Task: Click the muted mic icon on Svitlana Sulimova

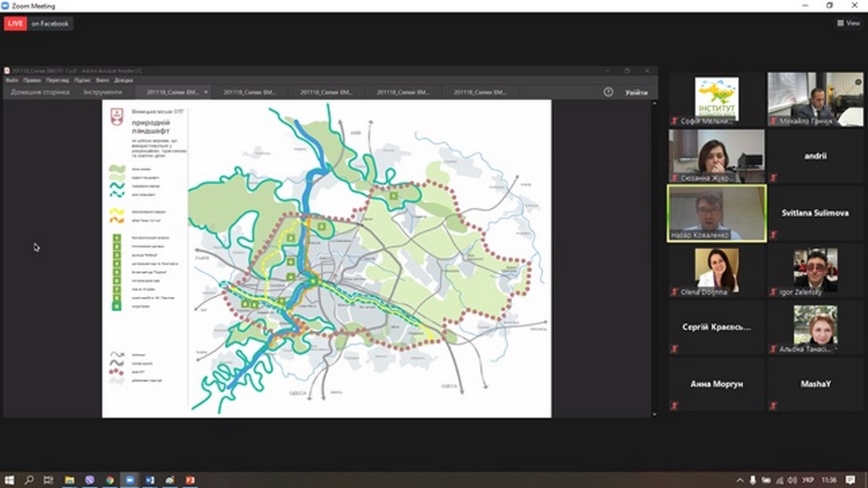Action: pos(773,235)
